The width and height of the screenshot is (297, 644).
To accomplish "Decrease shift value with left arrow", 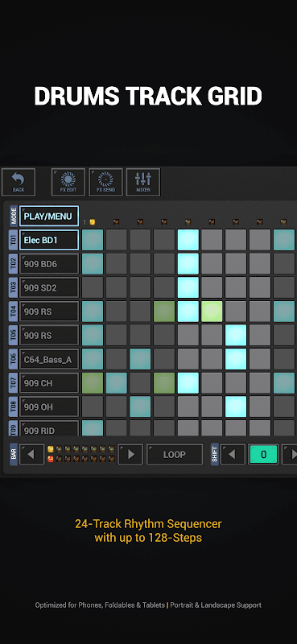I will click(x=233, y=454).
